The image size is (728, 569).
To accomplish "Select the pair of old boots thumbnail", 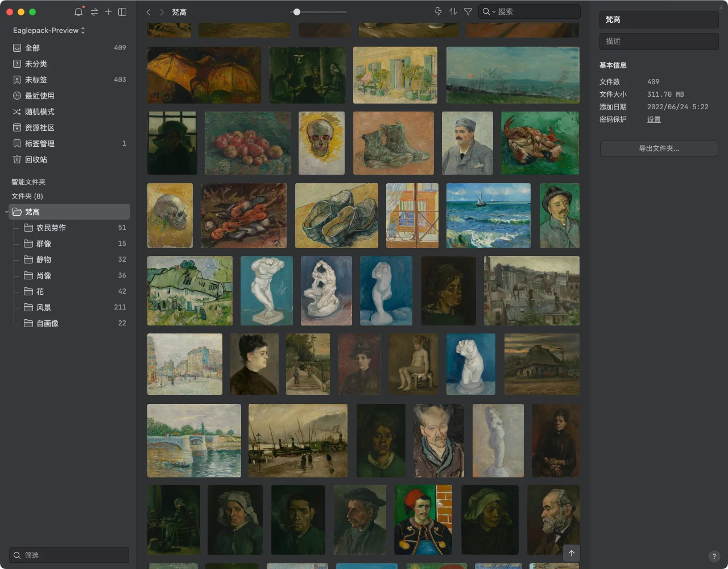I will tap(394, 143).
